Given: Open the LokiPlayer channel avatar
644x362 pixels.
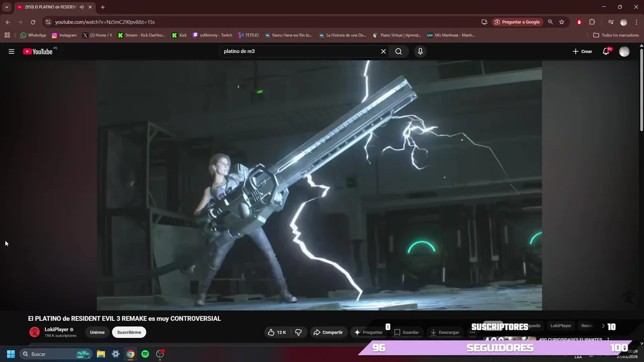Looking at the screenshot, I should click(x=34, y=332).
